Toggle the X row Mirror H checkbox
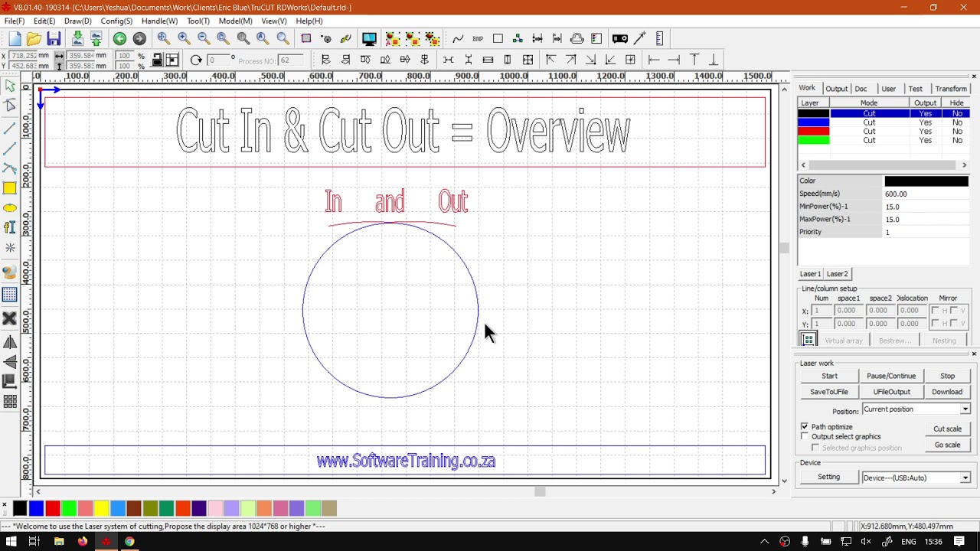980x551 pixels. click(x=936, y=311)
